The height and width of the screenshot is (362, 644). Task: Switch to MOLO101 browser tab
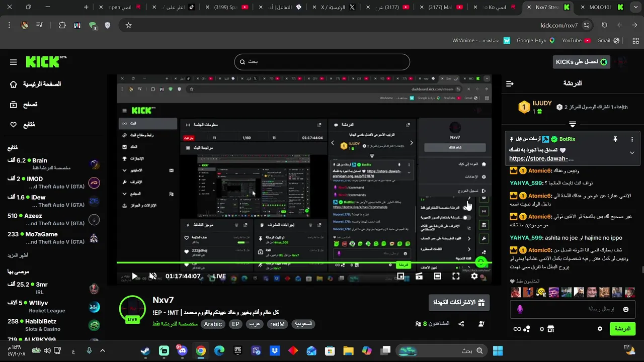point(601,7)
